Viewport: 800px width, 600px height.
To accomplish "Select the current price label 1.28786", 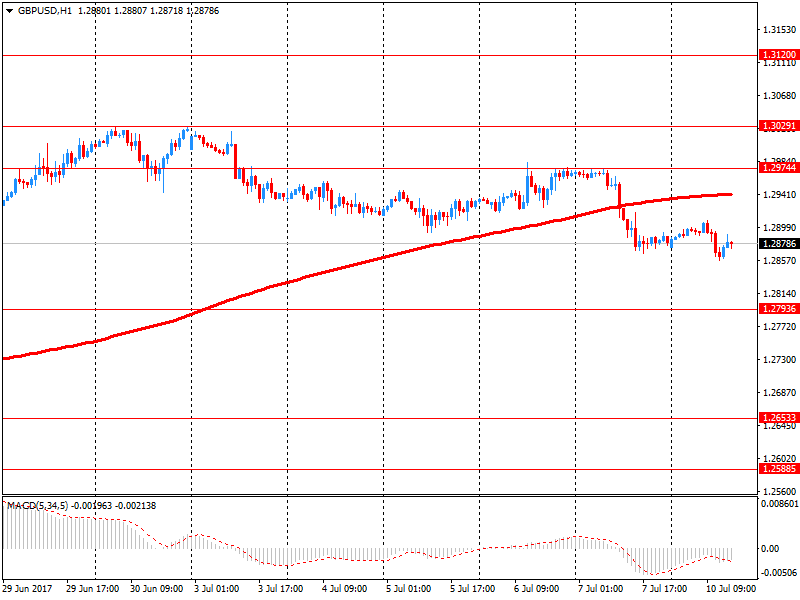I will pos(779,243).
